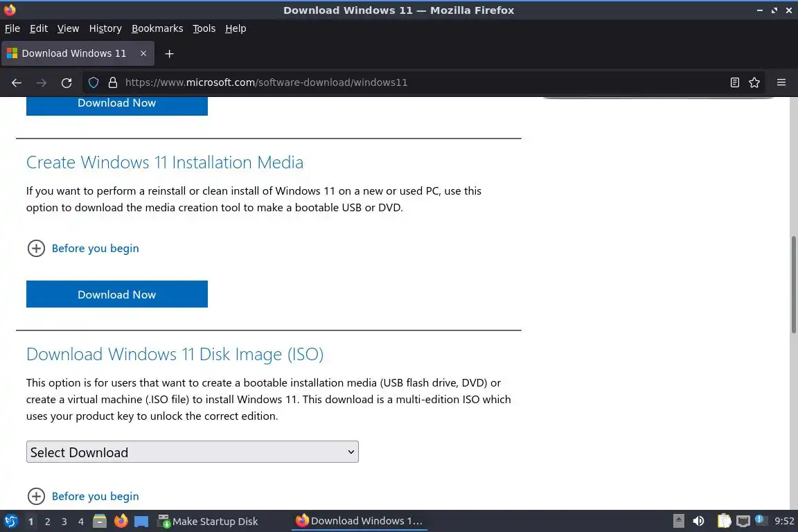Click the Create Windows 11 Installation Media heading
The height and width of the screenshot is (532, 798).
[165, 162]
